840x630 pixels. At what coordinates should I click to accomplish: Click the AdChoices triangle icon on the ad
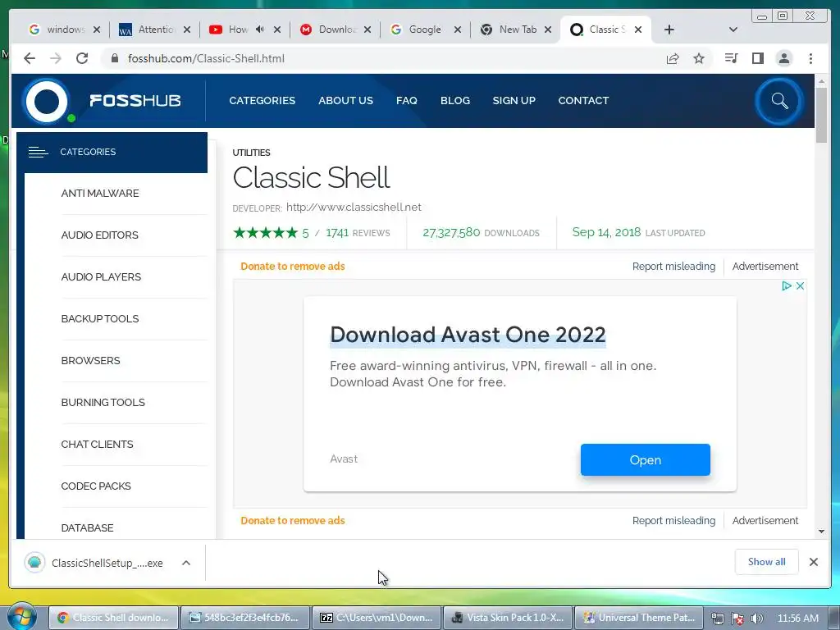[x=787, y=285]
